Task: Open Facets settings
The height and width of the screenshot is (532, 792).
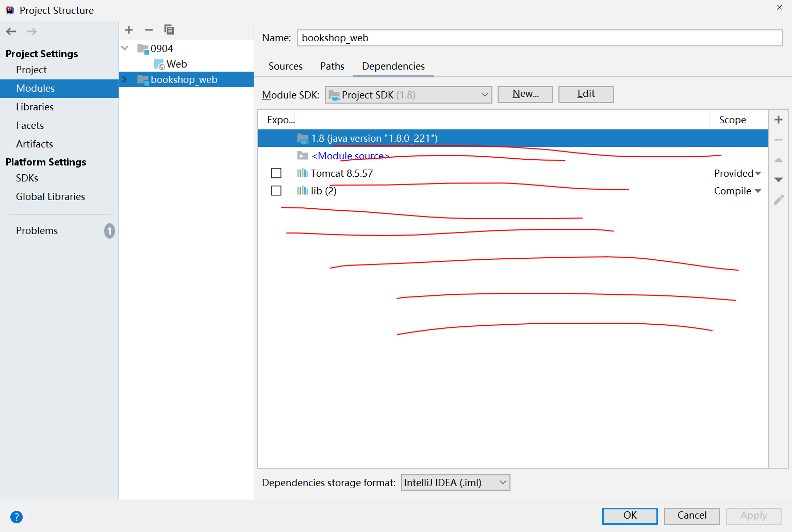Action: (x=30, y=125)
